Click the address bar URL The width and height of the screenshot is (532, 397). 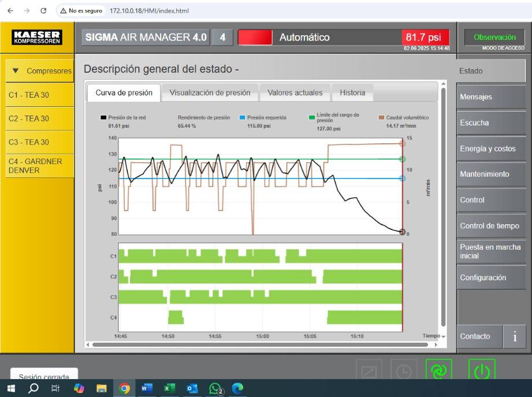[149, 11]
